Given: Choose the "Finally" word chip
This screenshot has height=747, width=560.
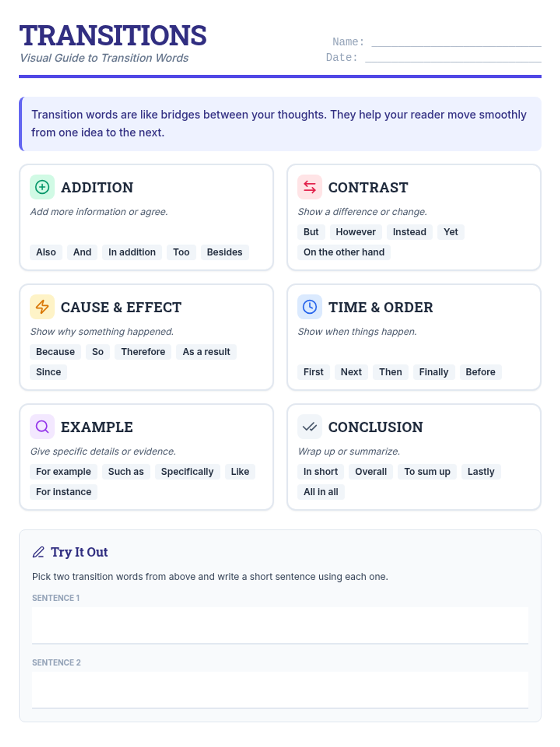Looking at the screenshot, I should (434, 372).
